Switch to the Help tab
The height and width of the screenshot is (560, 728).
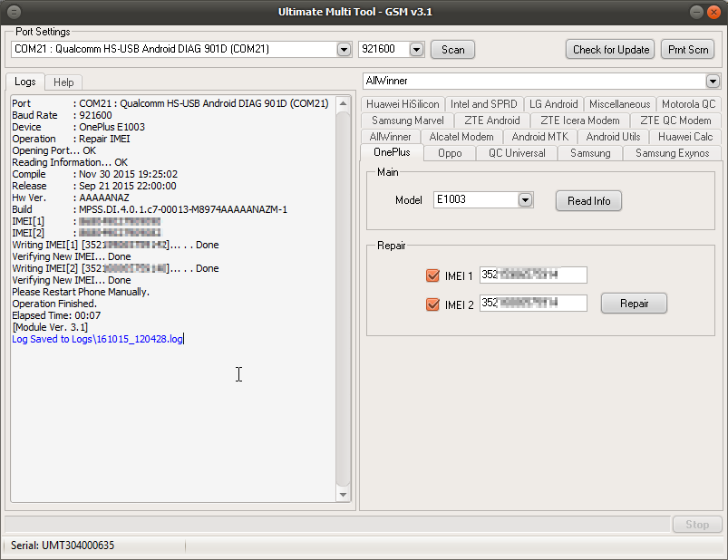click(63, 82)
